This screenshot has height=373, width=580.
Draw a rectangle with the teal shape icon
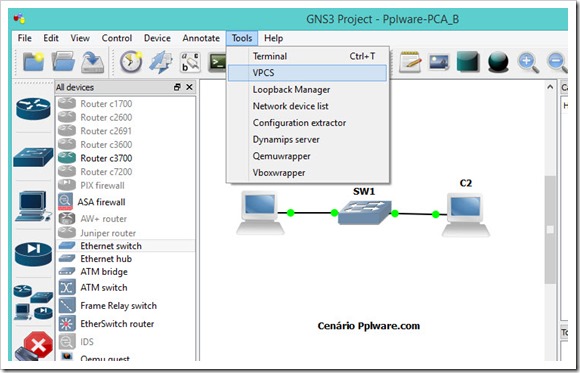(468, 62)
